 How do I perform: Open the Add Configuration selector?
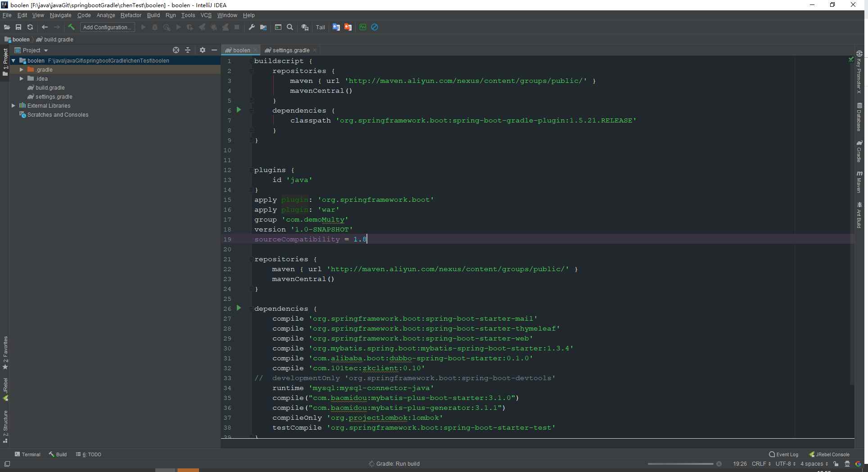(107, 27)
